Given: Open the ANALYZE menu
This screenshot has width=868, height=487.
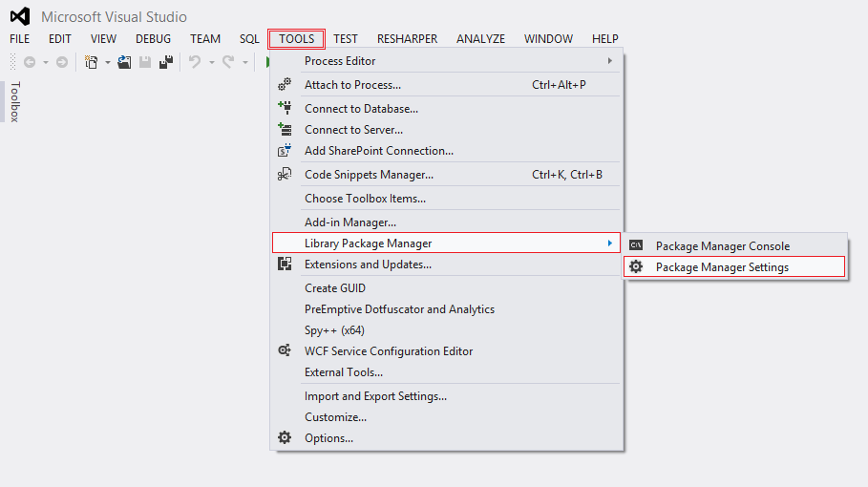Looking at the screenshot, I should [480, 39].
